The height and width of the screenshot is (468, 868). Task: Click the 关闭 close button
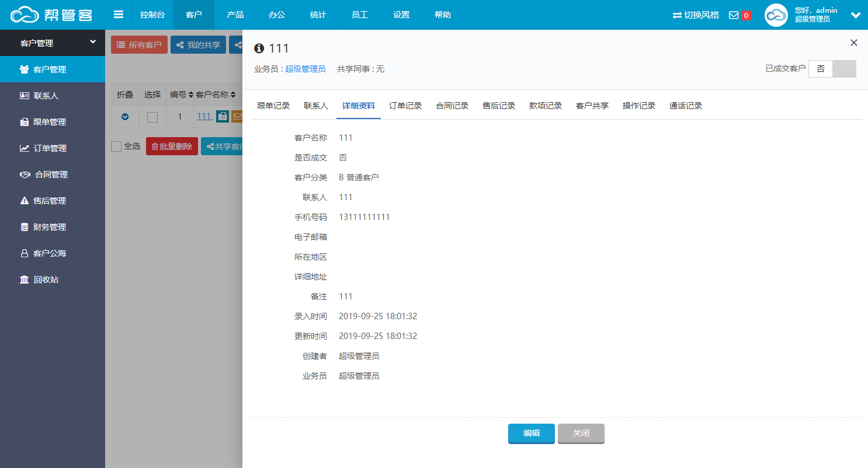581,434
